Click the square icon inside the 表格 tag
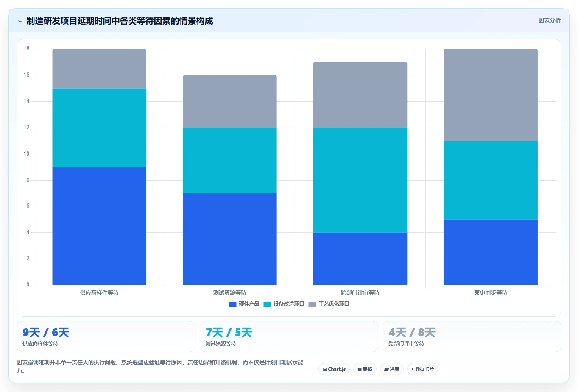Image resolution: width=578 pixels, height=392 pixels. coord(360,370)
